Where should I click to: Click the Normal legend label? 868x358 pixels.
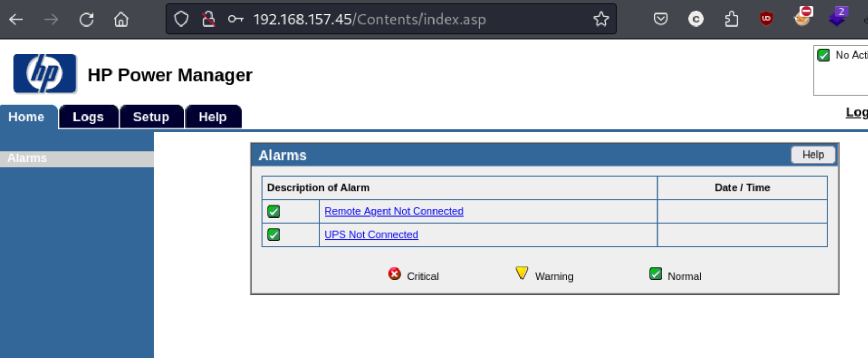click(684, 276)
